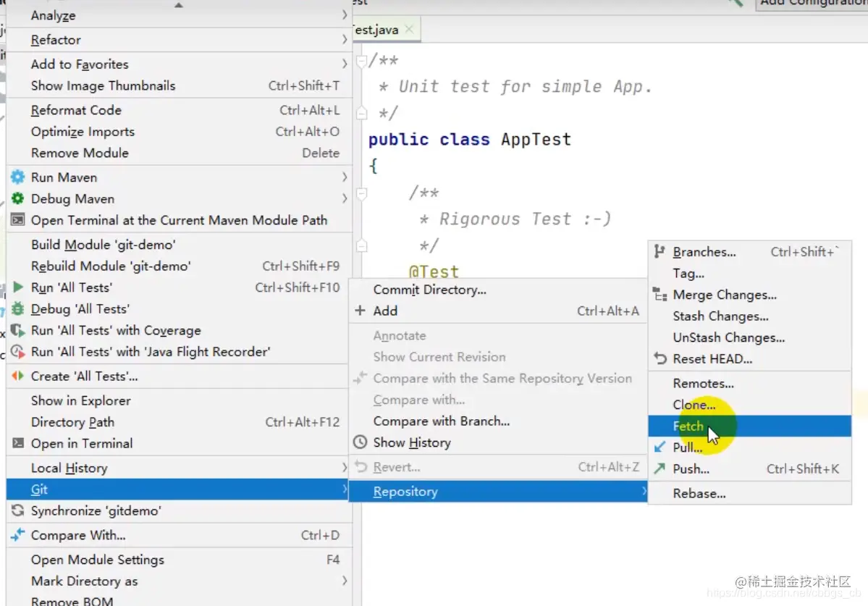The height and width of the screenshot is (606, 868).
Task: Choose Build Module 'git-demo'
Action: click(x=179, y=245)
